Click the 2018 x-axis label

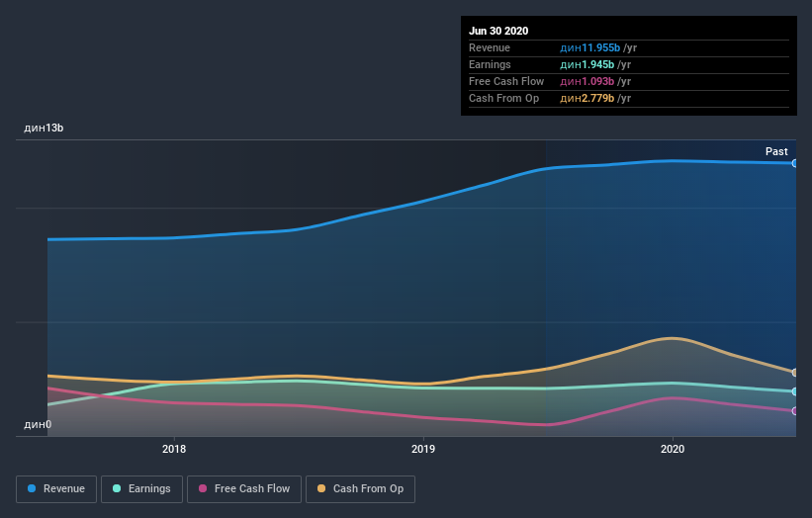pyautogui.click(x=174, y=449)
